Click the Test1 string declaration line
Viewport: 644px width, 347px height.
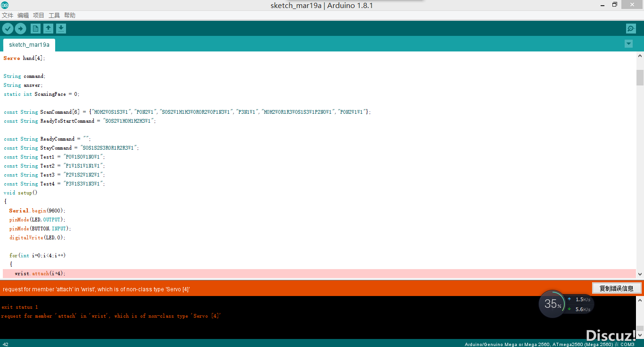54,157
